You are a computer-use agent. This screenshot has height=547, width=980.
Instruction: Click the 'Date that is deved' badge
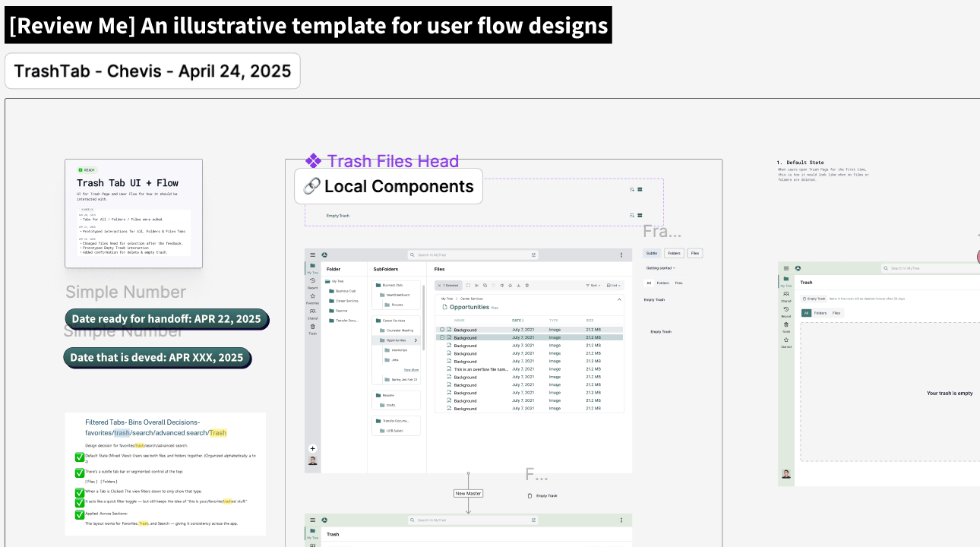157,357
